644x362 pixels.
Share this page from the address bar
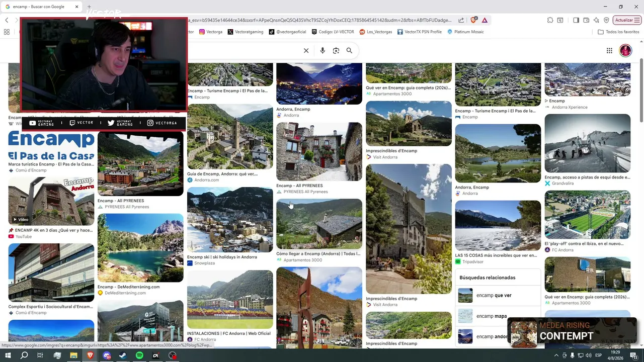point(461,20)
